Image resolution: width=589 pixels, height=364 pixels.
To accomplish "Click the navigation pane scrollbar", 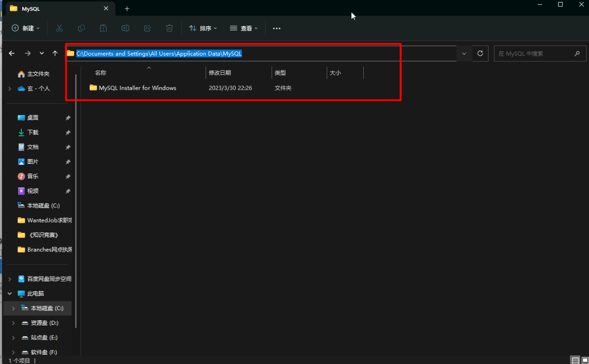I will (76, 201).
